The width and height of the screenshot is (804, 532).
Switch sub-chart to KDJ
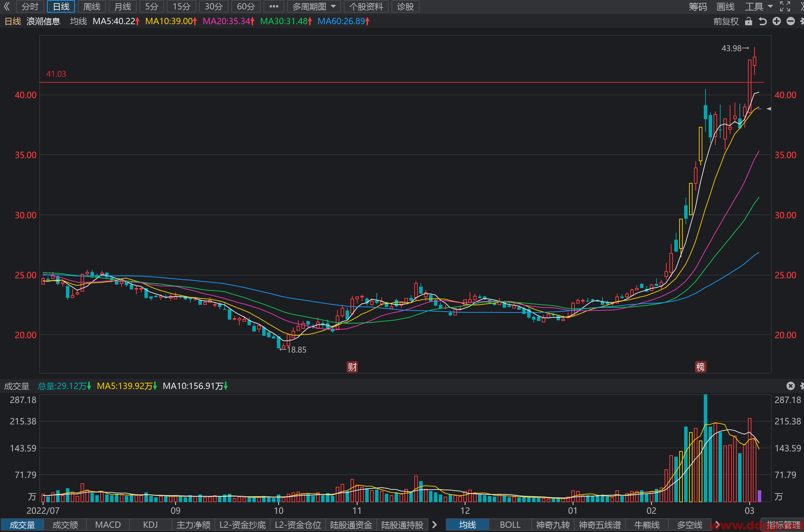pos(150,525)
